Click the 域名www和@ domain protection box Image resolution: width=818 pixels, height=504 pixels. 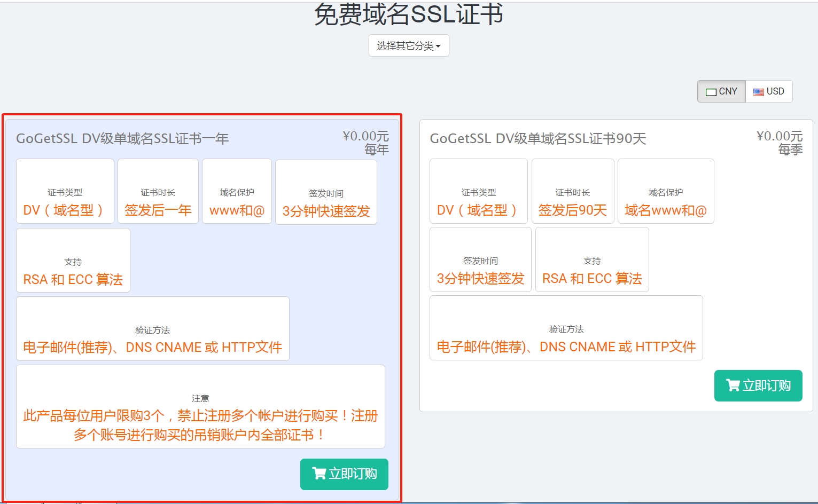point(666,191)
